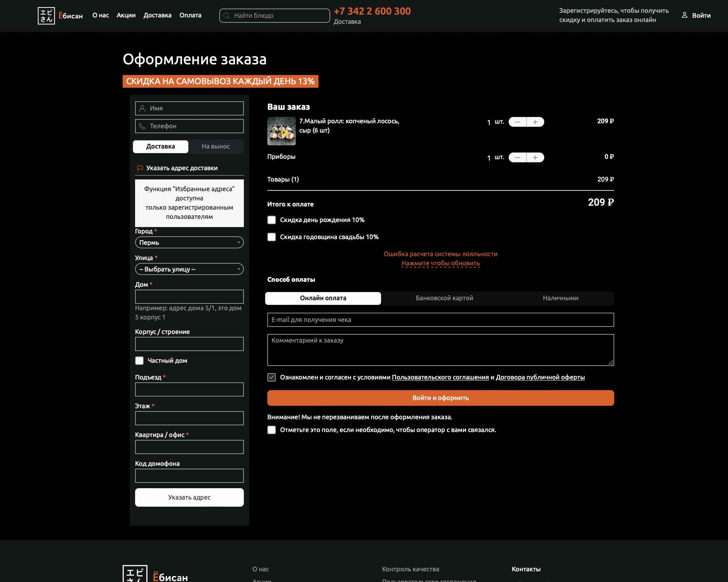The height and width of the screenshot is (582, 728).
Task: Open the Акции menu item
Action: (126, 15)
